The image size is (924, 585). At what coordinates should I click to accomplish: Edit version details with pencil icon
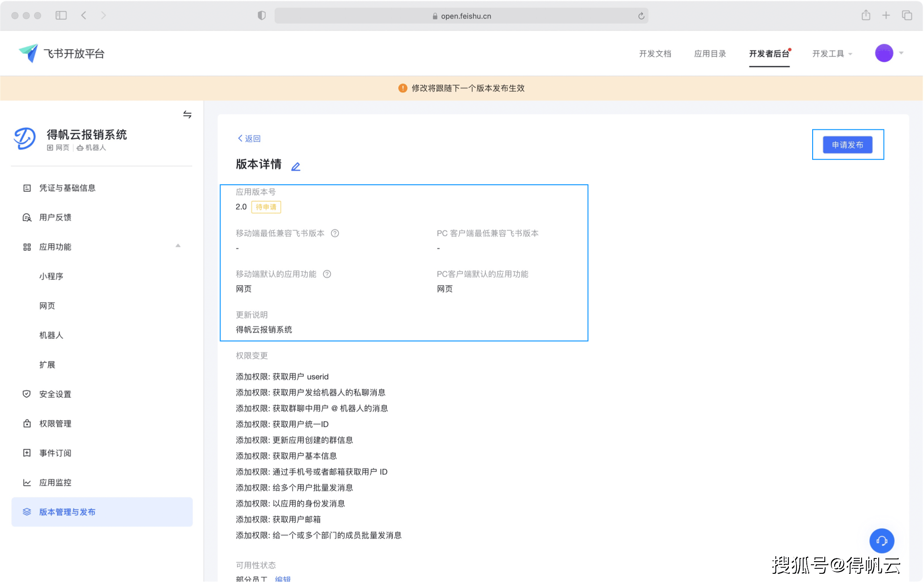click(x=295, y=166)
